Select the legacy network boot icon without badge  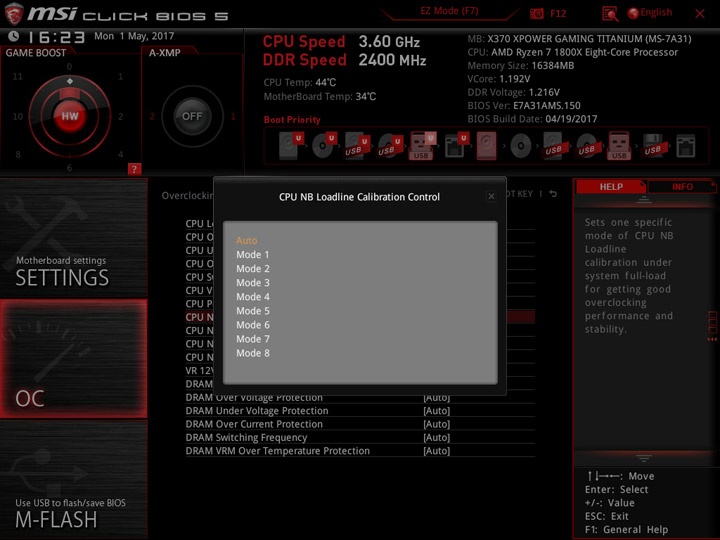point(686,146)
